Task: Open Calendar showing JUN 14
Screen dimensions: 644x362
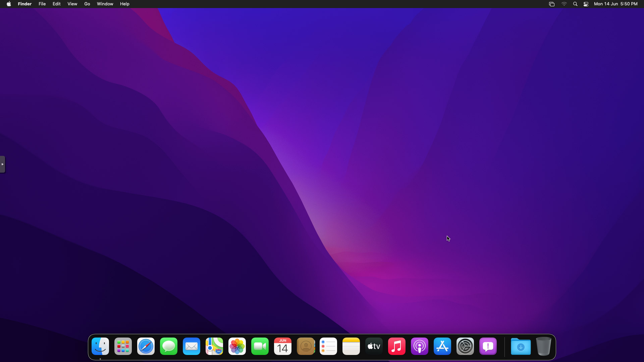Action: (283, 346)
